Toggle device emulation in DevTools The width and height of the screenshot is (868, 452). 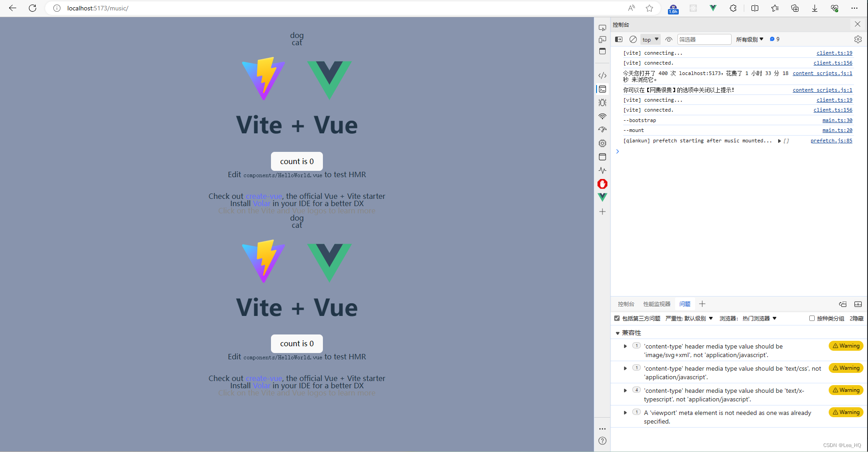(602, 40)
